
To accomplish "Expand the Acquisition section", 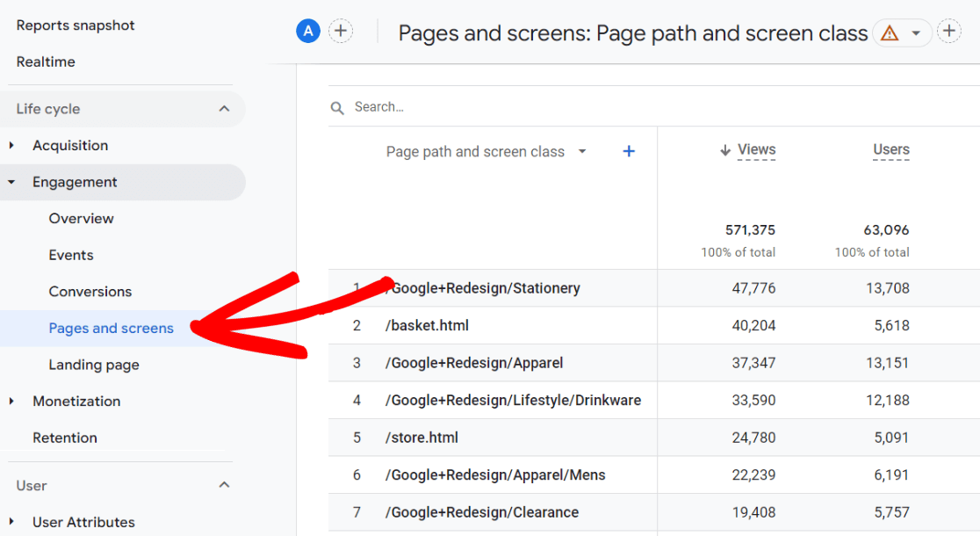I will [10, 145].
